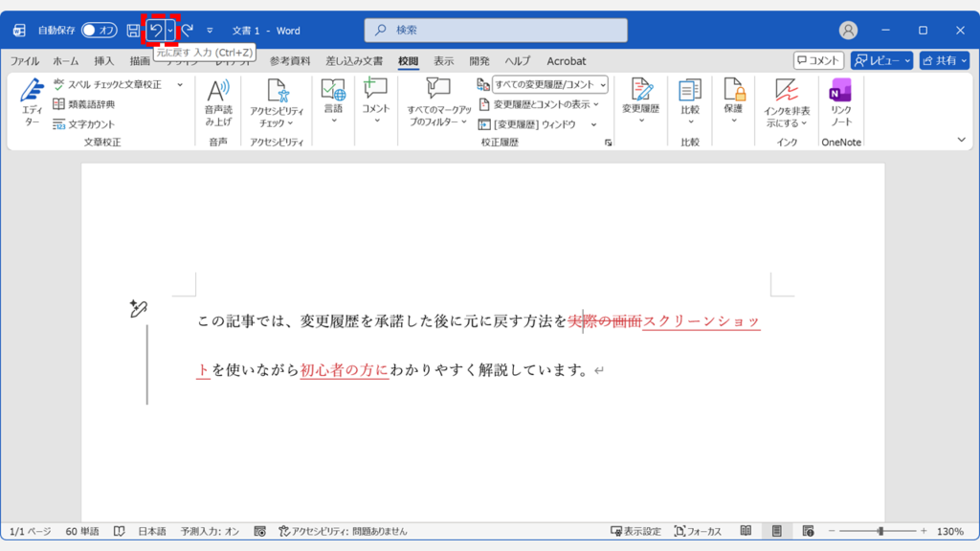Open the インクを非表示にする dropdown
The height and width of the screenshot is (551, 980).
point(787,105)
